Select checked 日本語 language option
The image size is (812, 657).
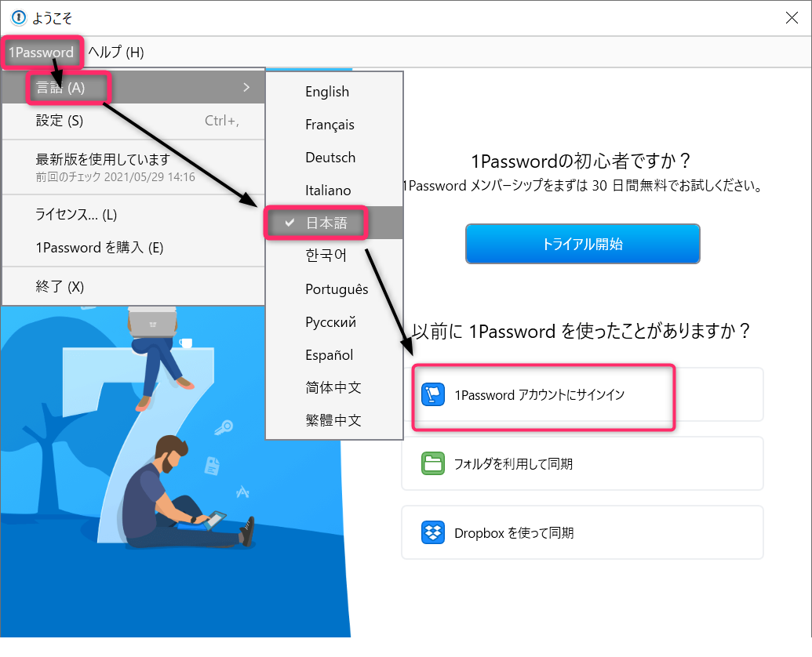[334, 223]
